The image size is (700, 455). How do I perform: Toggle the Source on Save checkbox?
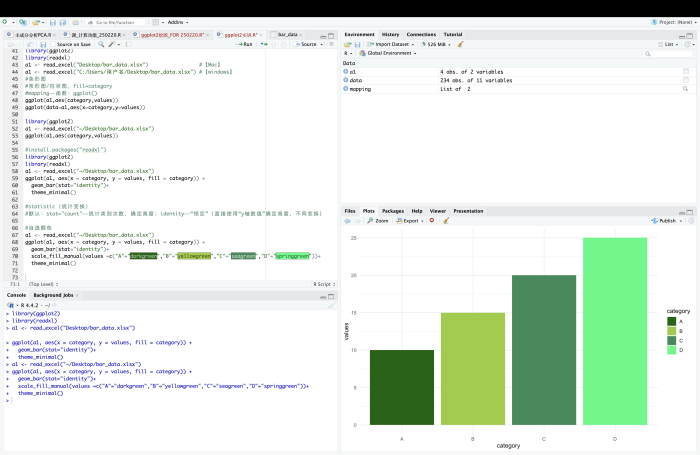(52, 44)
